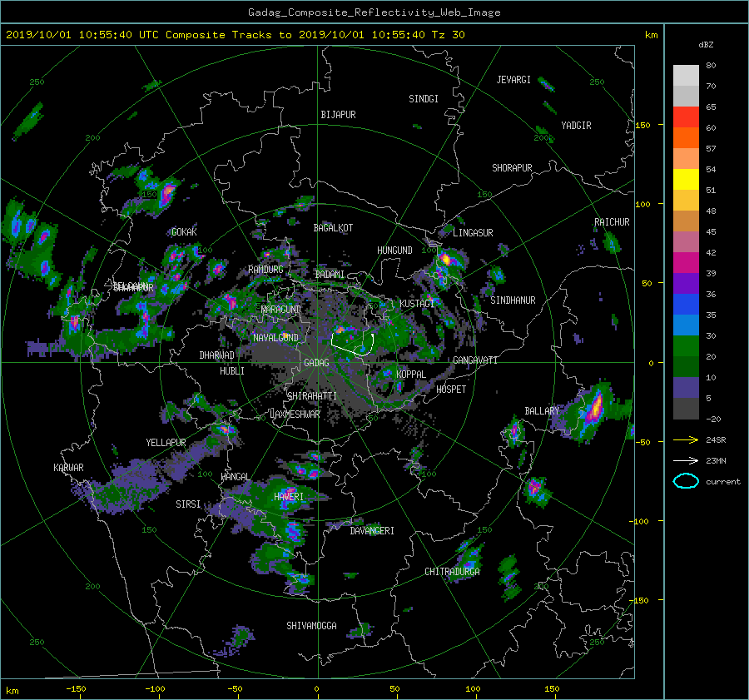Image resolution: width=749 pixels, height=700 pixels.
Task: Click the LINGASUR city label
Action: coord(473,233)
